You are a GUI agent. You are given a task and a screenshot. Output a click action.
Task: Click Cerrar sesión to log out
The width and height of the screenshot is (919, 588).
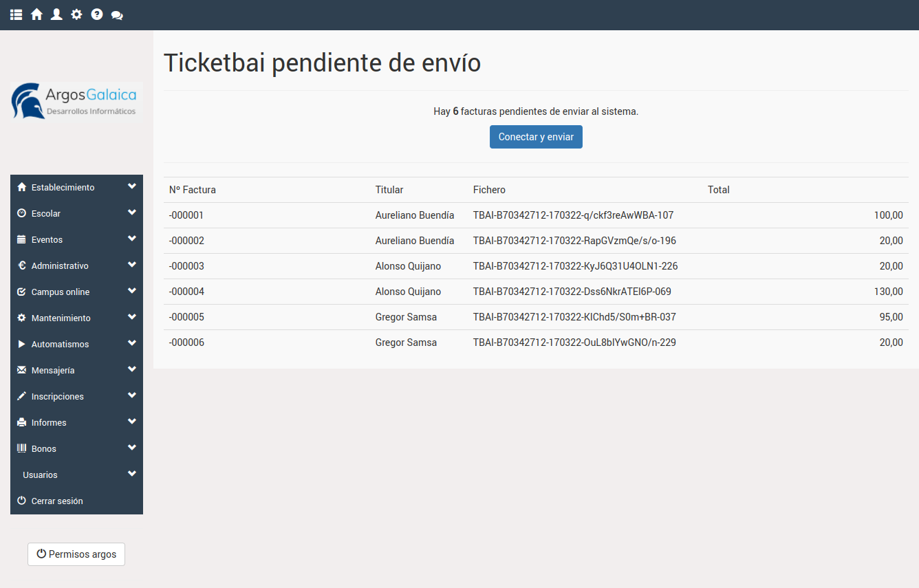point(57,501)
